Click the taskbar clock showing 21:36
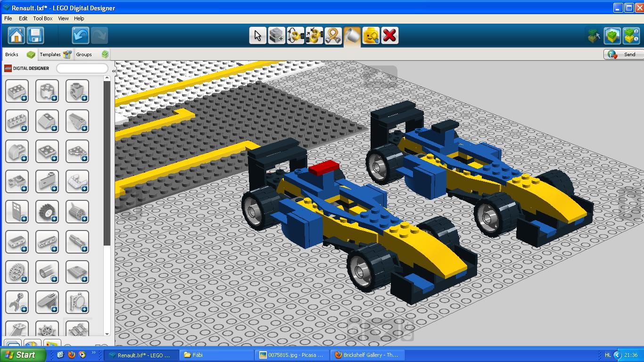Viewport: 644px width, 362px height. [631, 355]
